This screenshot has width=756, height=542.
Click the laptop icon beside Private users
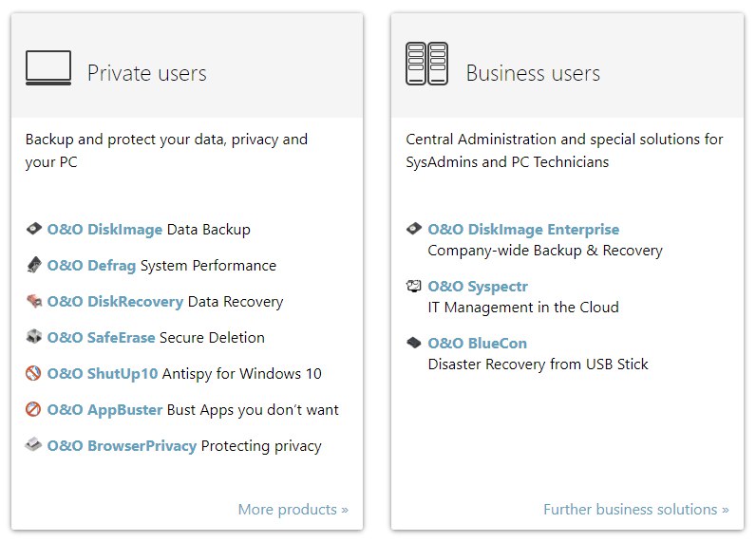click(48, 68)
